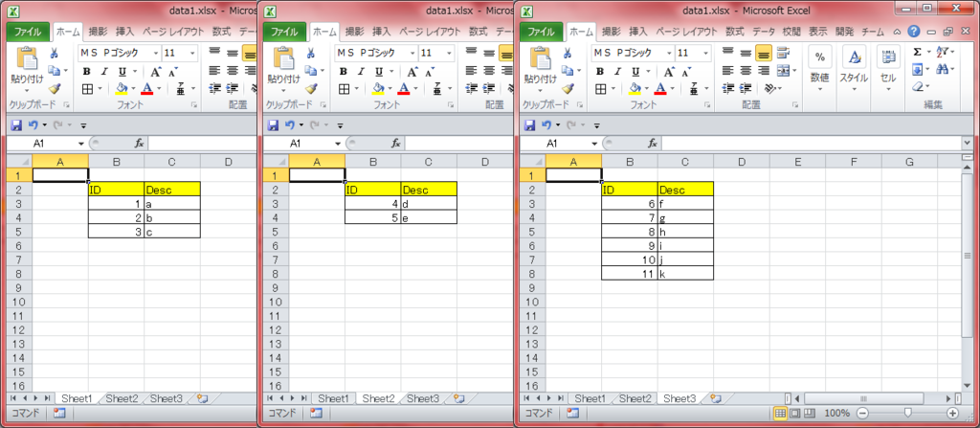
Task: Click formula bar input in left window
Action: pos(202,144)
